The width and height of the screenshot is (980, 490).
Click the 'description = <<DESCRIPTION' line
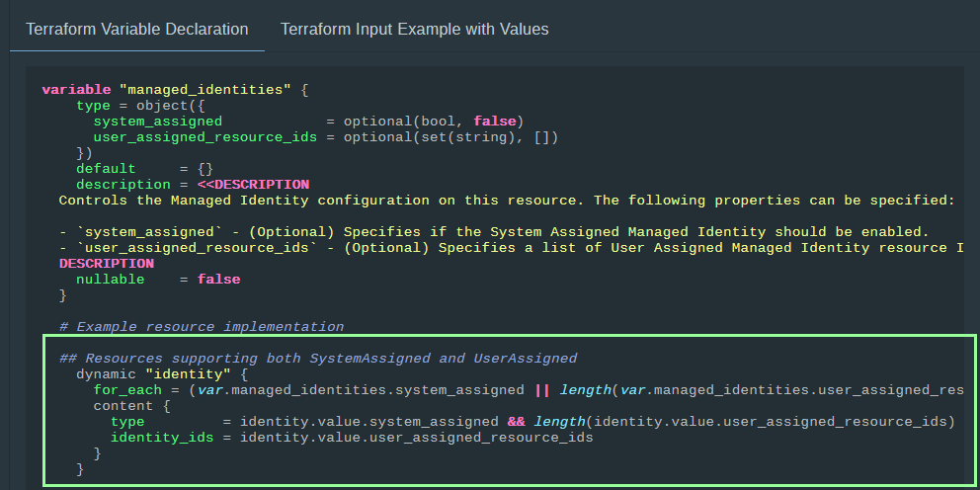click(193, 185)
